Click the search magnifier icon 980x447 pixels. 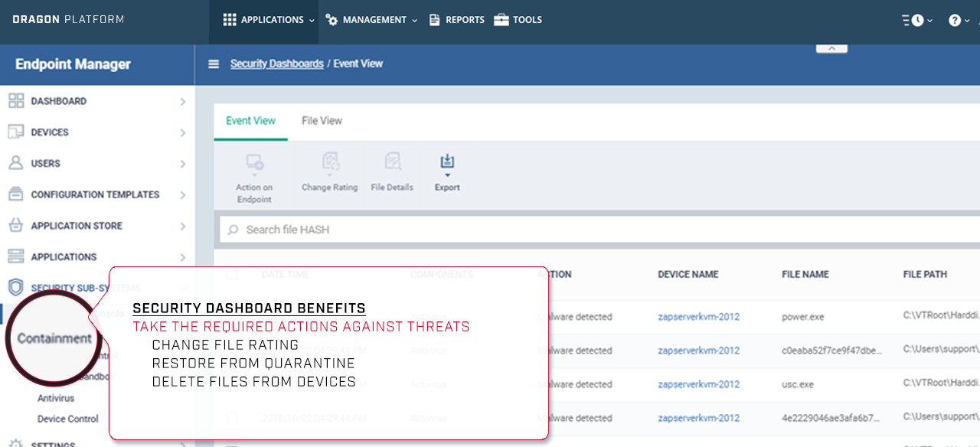[233, 230]
